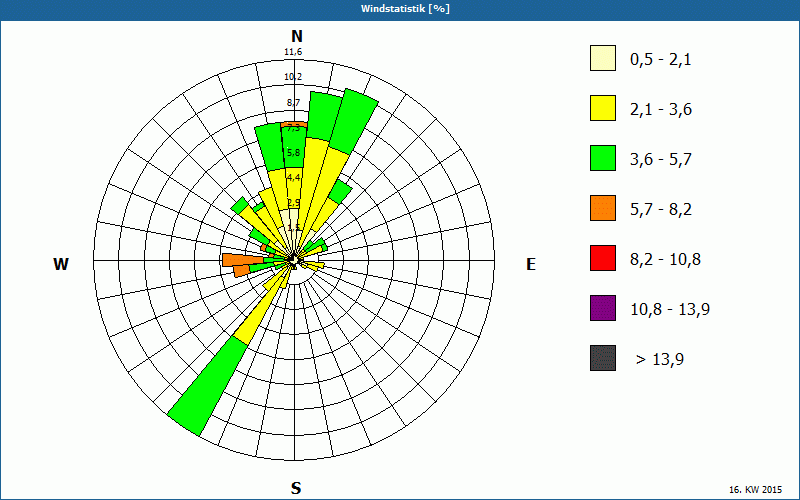The width and height of the screenshot is (800, 500).
Task: Click the '11,6' ring scale label
Action: 293,52
